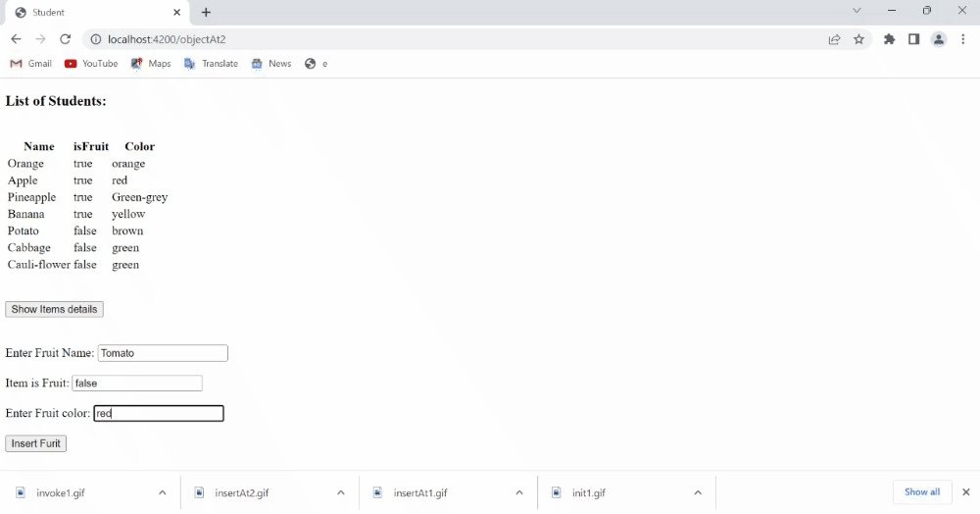This screenshot has height=514, width=980.
Task: Click the Apple name cell
Action: 23,180
